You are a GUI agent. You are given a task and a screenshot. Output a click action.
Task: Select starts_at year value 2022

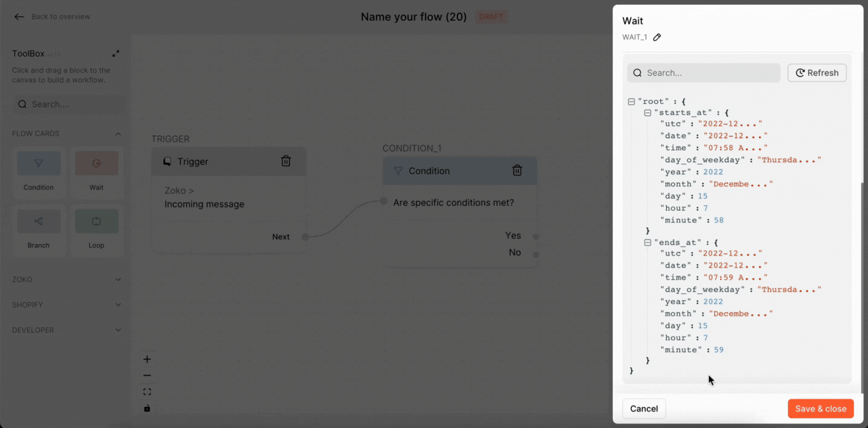point(713,172)
